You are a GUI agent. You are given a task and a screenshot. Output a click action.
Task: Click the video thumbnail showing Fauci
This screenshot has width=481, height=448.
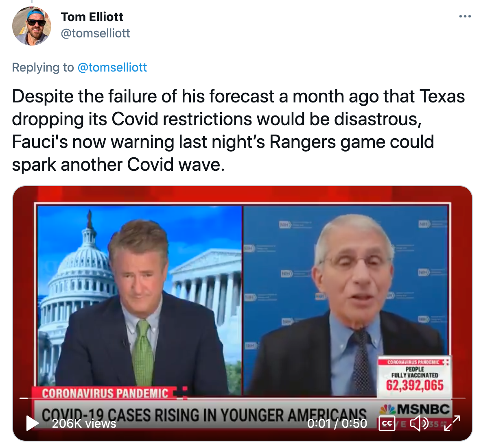pyautogui.click(x=346, y=300)
